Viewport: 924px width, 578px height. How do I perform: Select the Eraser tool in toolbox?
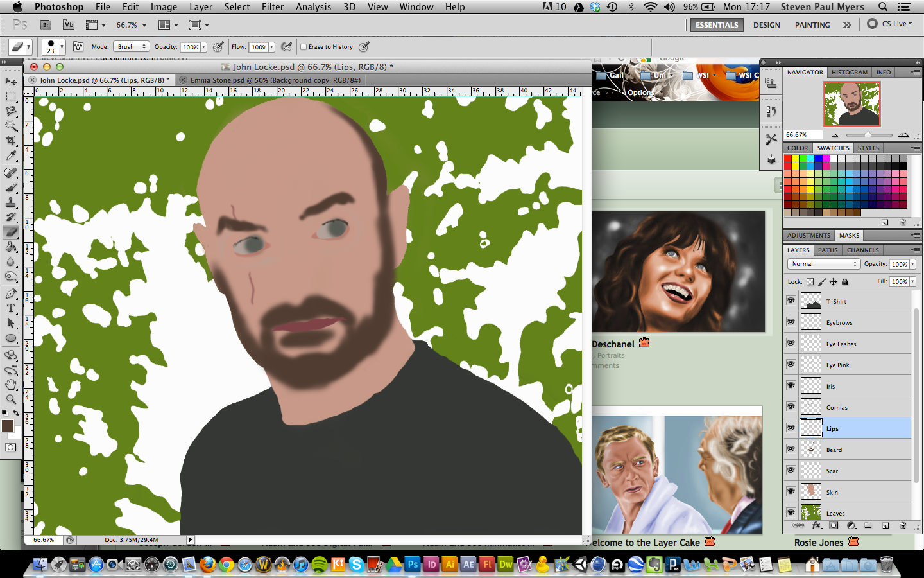pyautogui.click(x=11, y=232)
